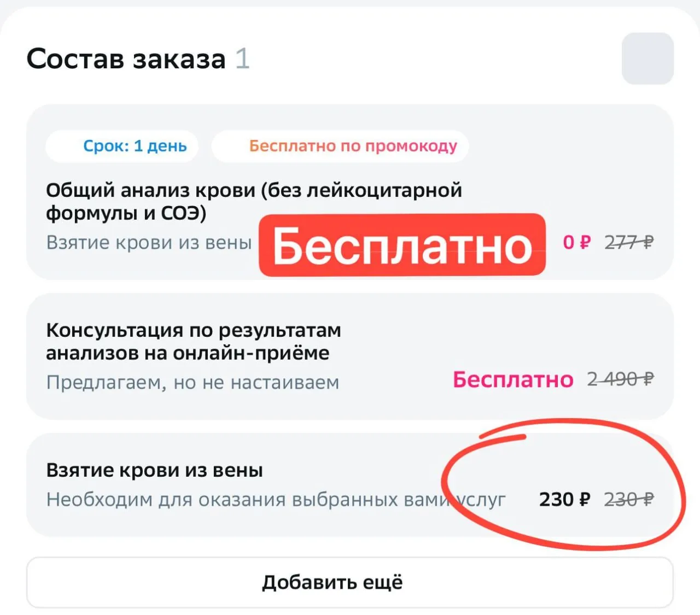The height and width of the screenshot is (615, 700).
Task: Open 'Консультация по результатам анализов' item title
Action: click(194, 341)
